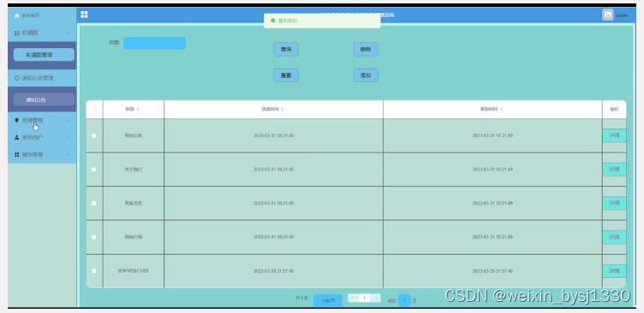Expand the 资源管理 section chevron
Screen dimensions: 644x313
point(69,121)
